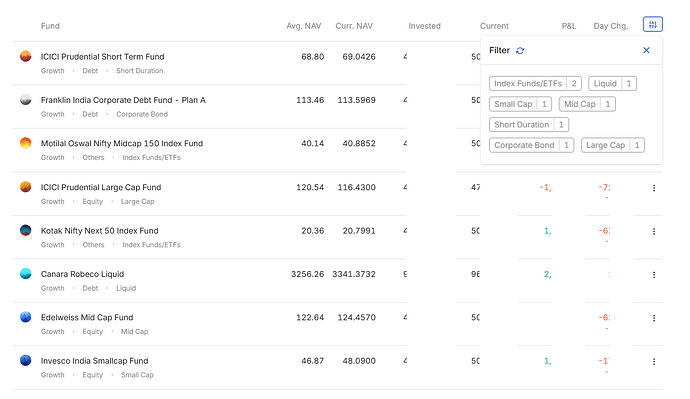Click the Franklin India Corporate Debt Fund logo
The width and height of the screenshot is (690, 399).
point(26,100)
